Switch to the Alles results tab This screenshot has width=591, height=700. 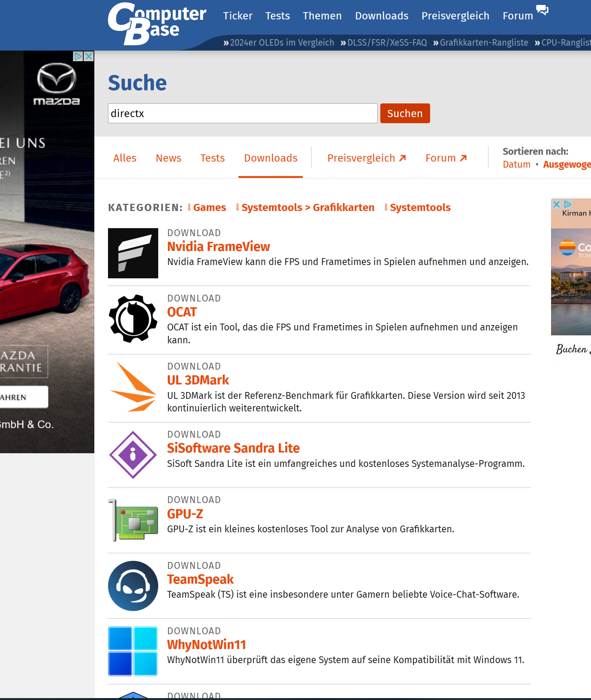point(125,158)
